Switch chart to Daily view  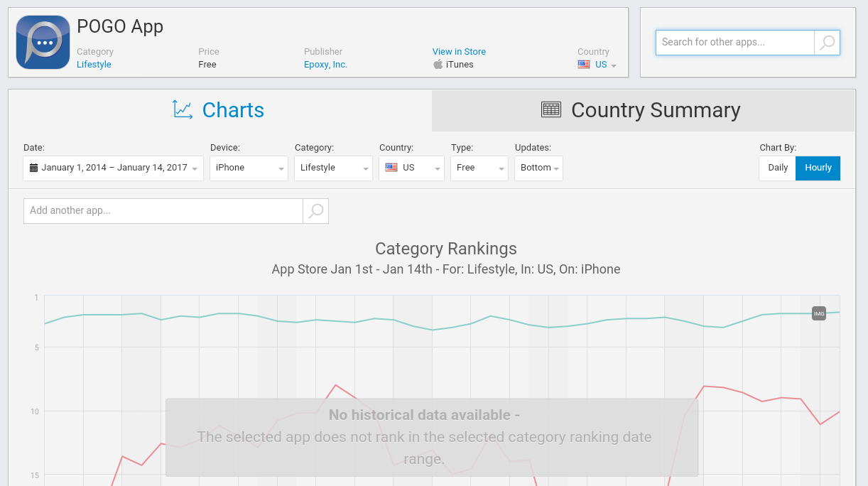coord(778,168)
